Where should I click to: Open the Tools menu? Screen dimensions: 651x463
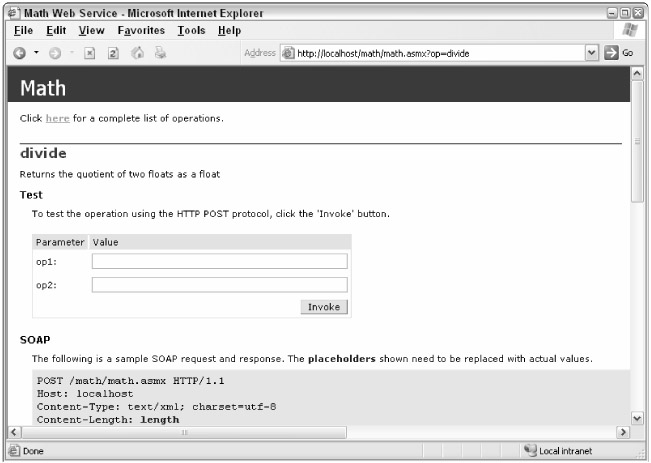point(192,31)
